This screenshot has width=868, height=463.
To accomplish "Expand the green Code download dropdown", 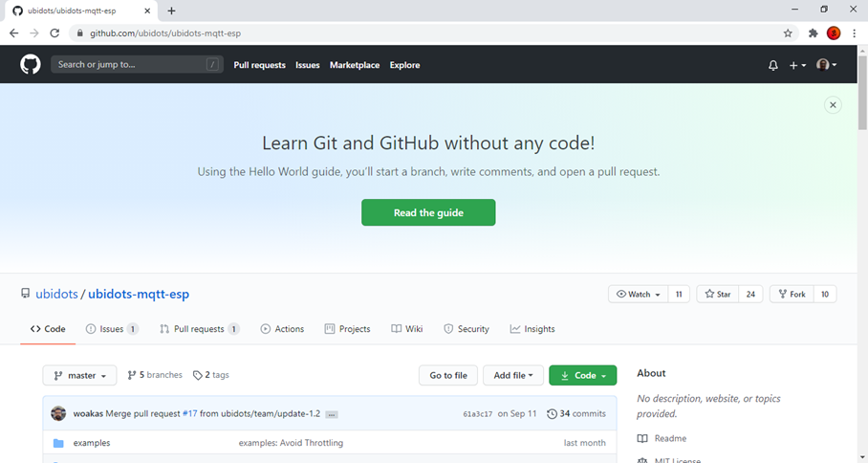I will pos(583,376).
